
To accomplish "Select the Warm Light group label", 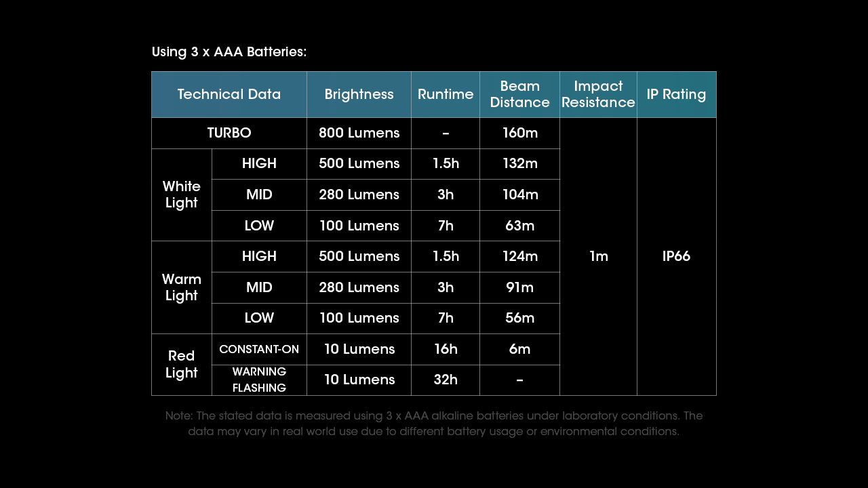I will tap(182, 287).
